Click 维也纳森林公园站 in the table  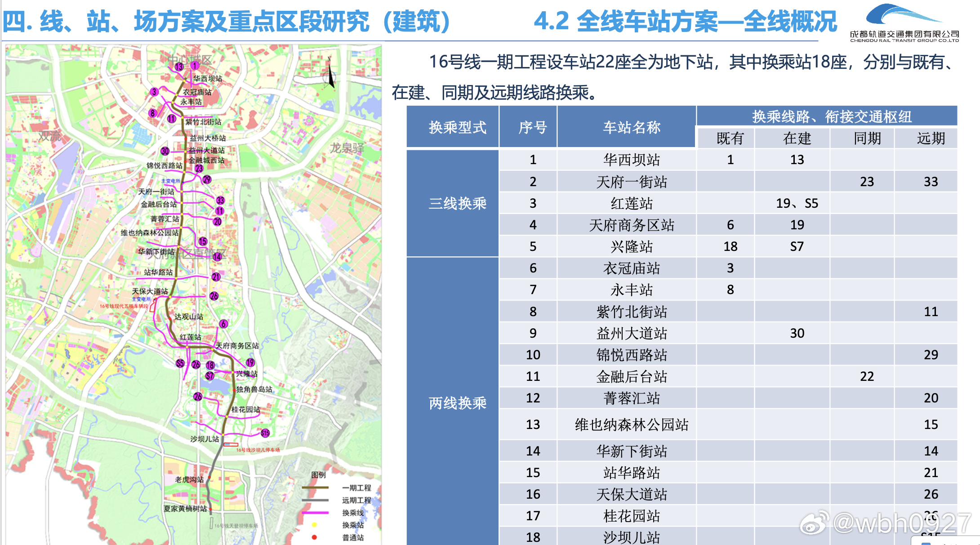click(x=632, y=424)
